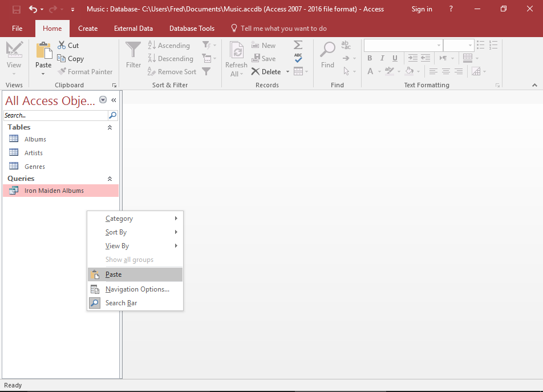Toggle Search Bar in context menu
Screen dimensions: 543x392
point(135,303)
